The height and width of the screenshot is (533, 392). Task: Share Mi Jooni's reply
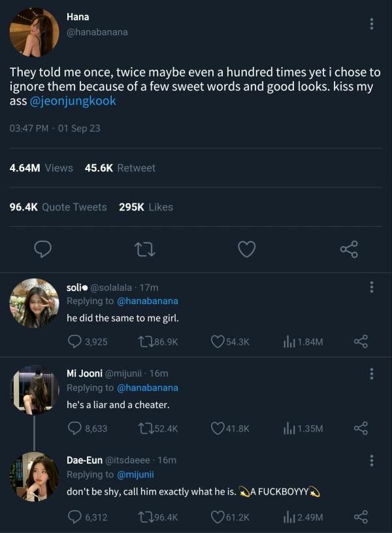coord(361,428)
